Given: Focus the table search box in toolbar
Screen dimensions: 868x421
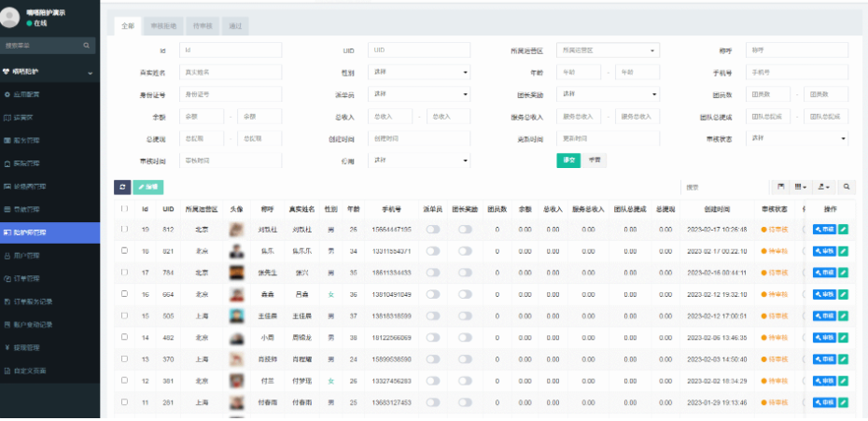Looking at the screenshot, I should [724, 188].
